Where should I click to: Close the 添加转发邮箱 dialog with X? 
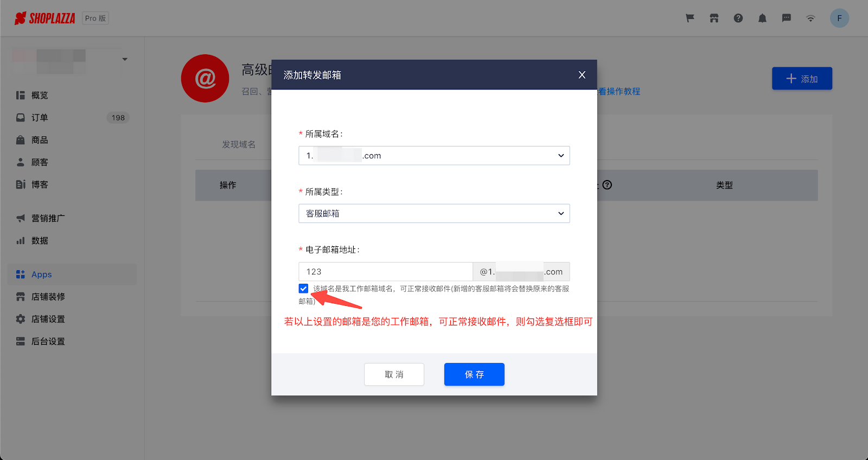tap(582, 75)
